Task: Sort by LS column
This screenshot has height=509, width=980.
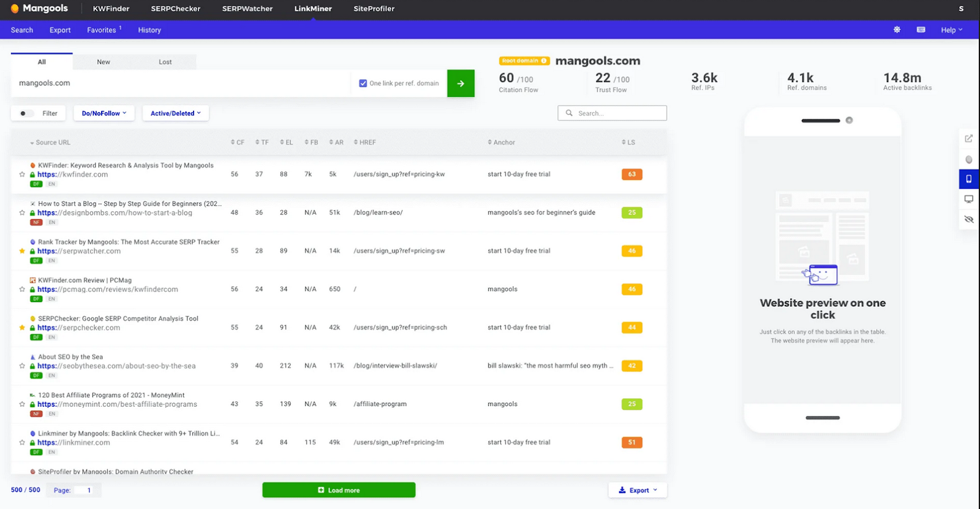Action: (628, 142)
